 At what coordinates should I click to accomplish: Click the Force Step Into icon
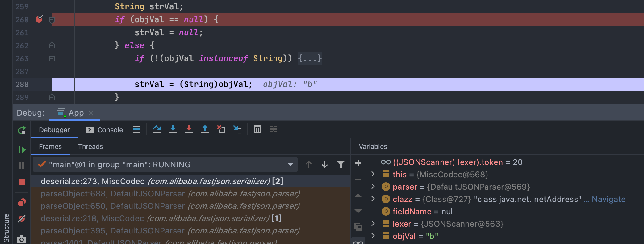click(189, 129)
